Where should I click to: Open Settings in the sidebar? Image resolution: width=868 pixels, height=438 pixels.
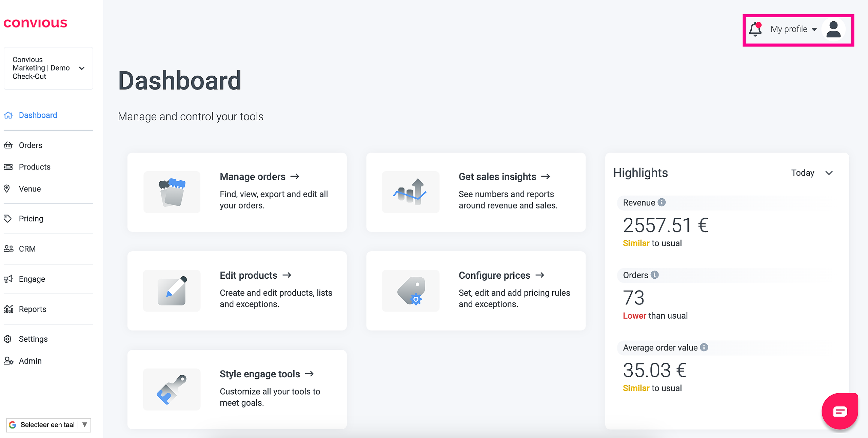[x=33, y=339]
